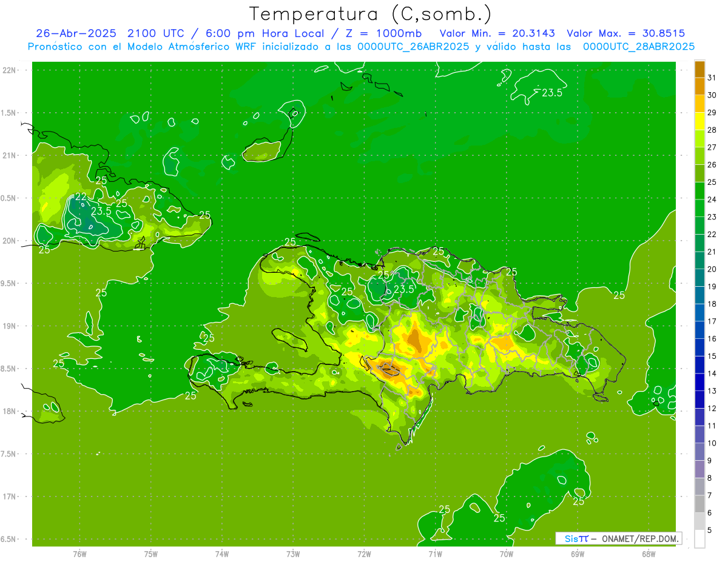Click the '0000UTC_26ABR2025' initialization time text
Screen dimensions: 728x562
pos(413,47)
